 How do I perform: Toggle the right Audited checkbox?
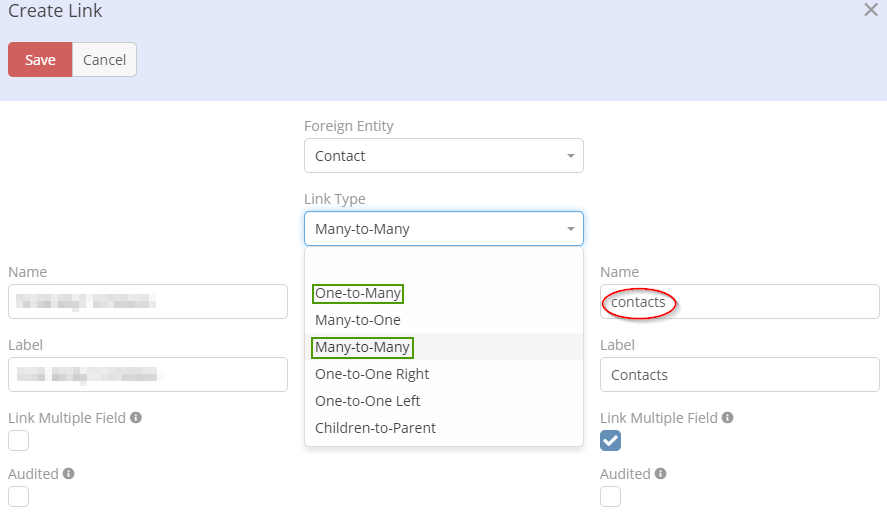click(x=611, y=496)
